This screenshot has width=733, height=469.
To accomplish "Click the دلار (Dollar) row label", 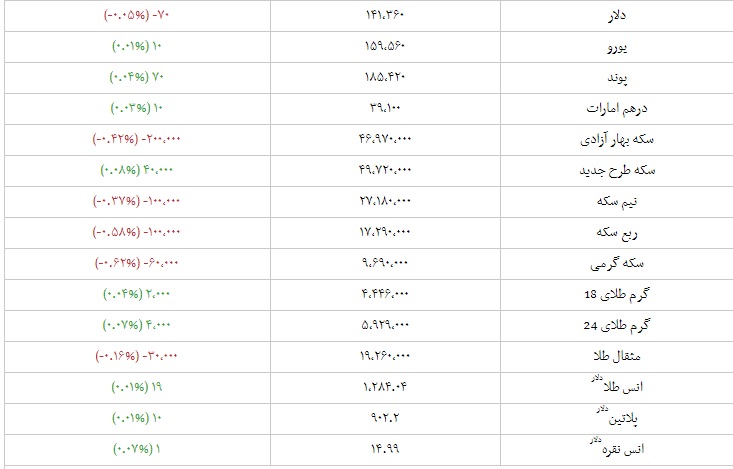I will tap(696, 16).
